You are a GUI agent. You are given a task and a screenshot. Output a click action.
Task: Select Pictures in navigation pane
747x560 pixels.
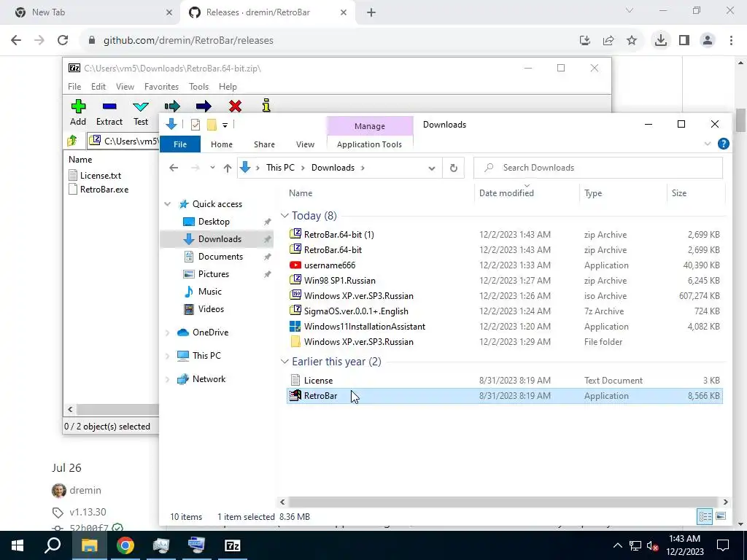(213, 274)
